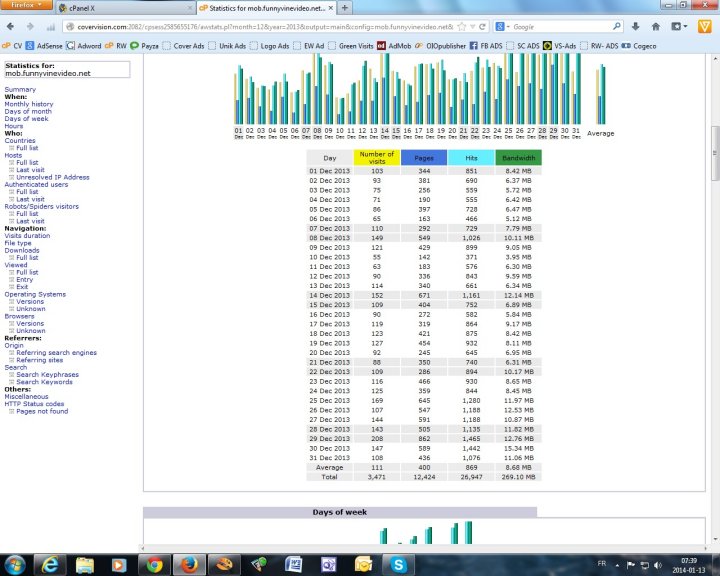
Task: Click the Windows Start button
Action: [x=14, y=563]
